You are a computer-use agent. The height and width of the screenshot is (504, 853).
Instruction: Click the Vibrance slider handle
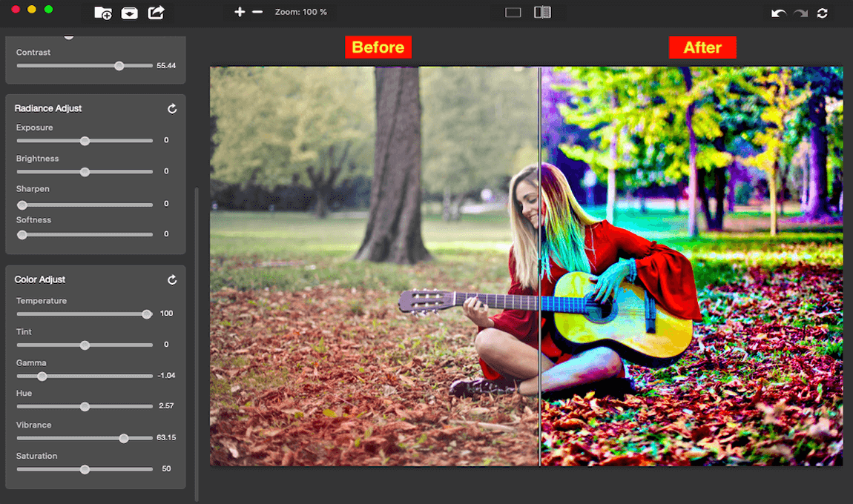tap(124, 438)
